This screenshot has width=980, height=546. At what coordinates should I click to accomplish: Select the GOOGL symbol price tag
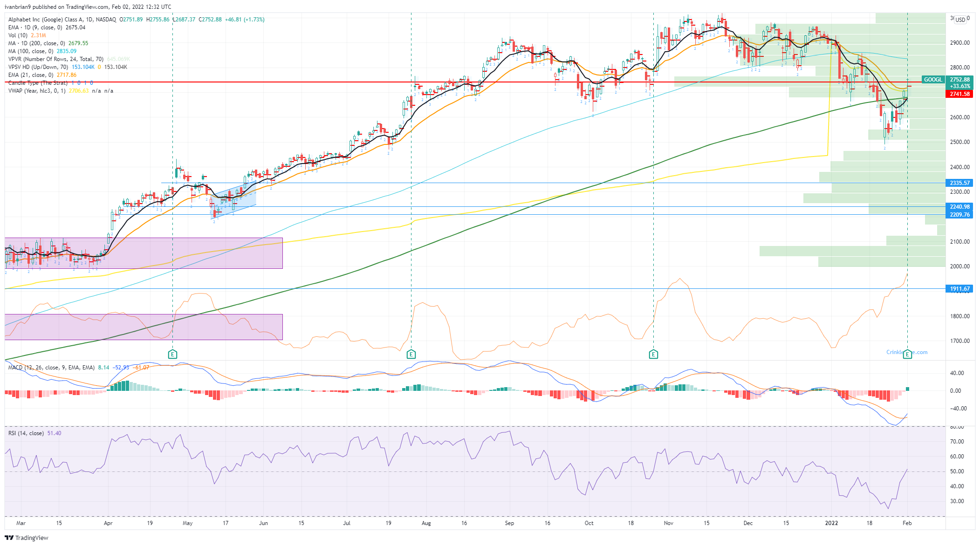933,80
